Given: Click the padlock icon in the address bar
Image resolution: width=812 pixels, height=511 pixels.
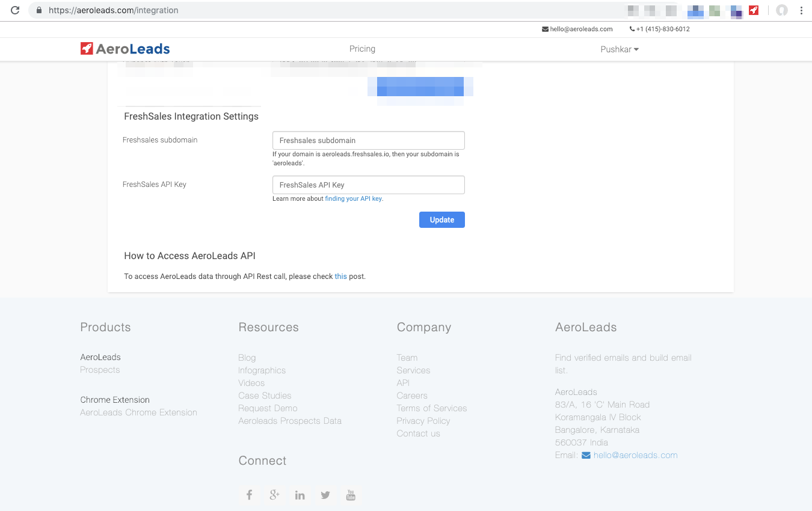Looking at the screenshot, I should 38,10.
